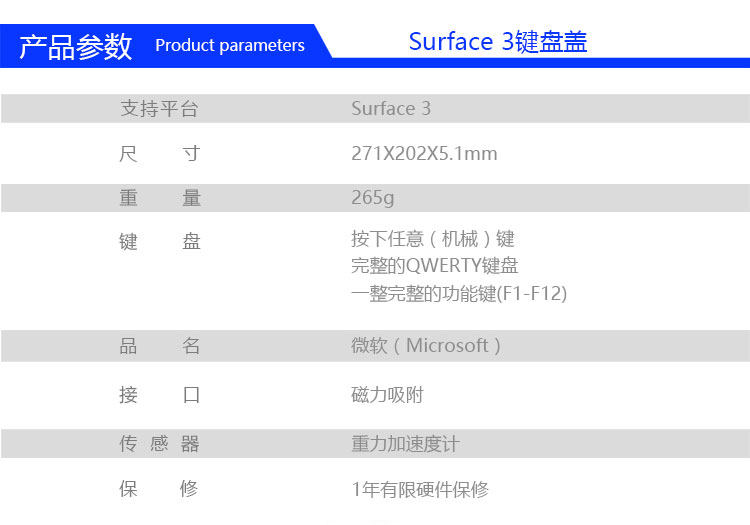Select the 完整的QWERTY键盘 text line
This screenshot has height=525, width=750.
pos(435,266)
